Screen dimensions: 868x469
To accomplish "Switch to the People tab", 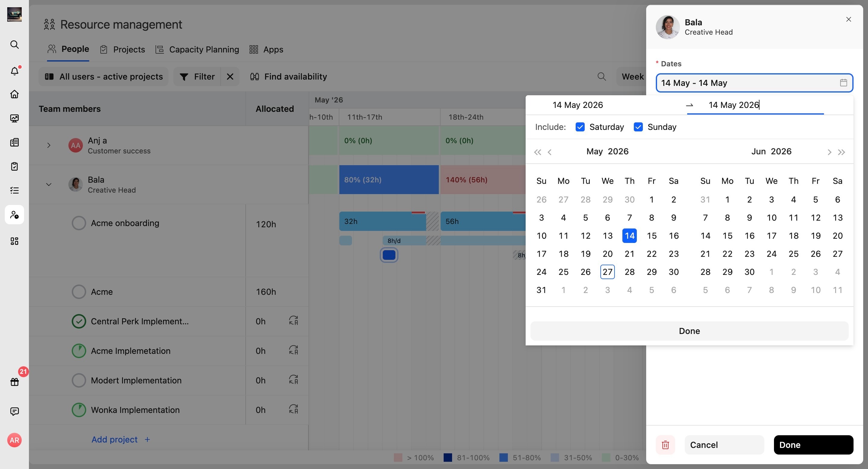I will point(68,49).
